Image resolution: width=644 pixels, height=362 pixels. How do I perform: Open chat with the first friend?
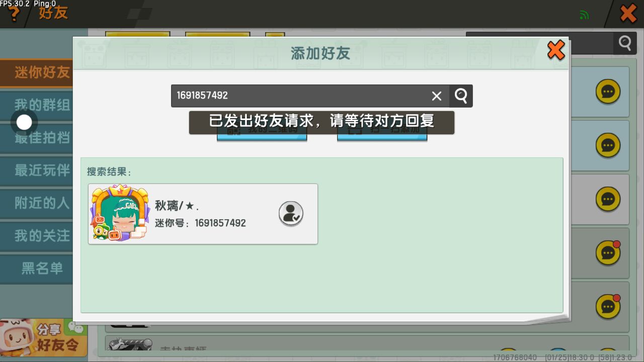608,92
